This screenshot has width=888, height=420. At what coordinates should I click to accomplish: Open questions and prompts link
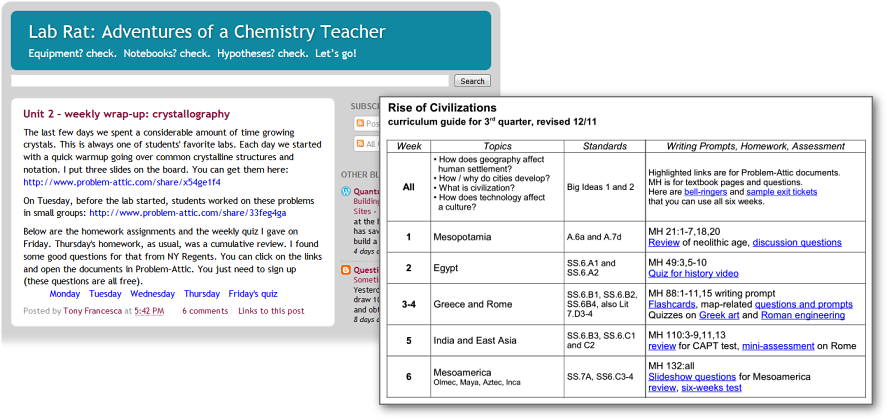point(804,305)
